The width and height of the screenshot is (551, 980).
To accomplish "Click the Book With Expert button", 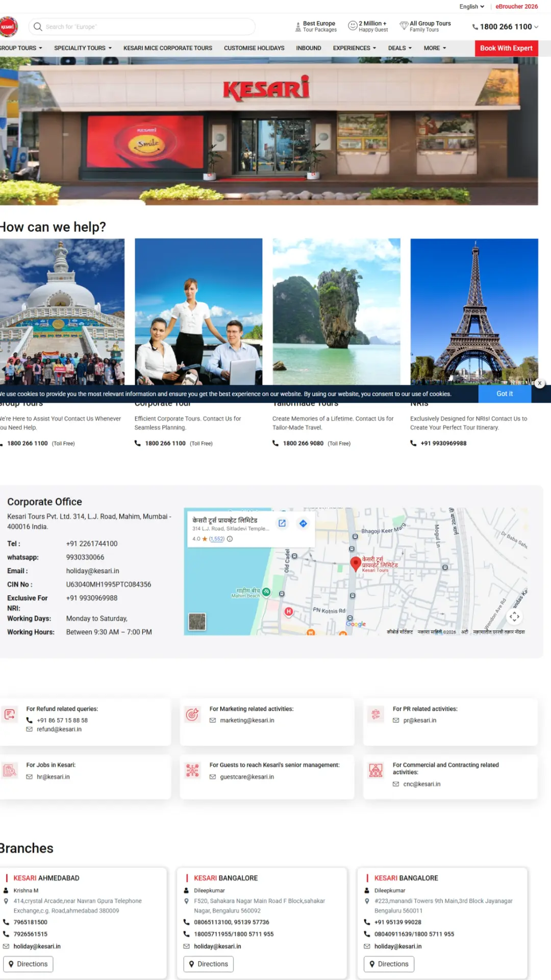I will 506,48.
